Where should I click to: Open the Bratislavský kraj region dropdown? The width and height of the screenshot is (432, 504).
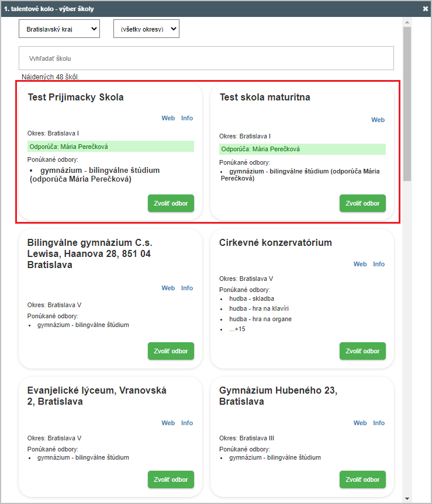coord(59,29)
